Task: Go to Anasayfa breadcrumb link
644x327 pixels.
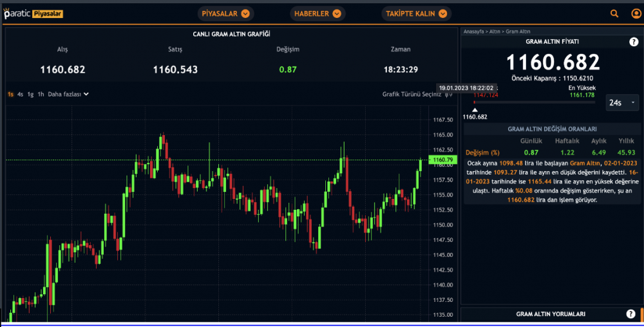Action: 475,31
